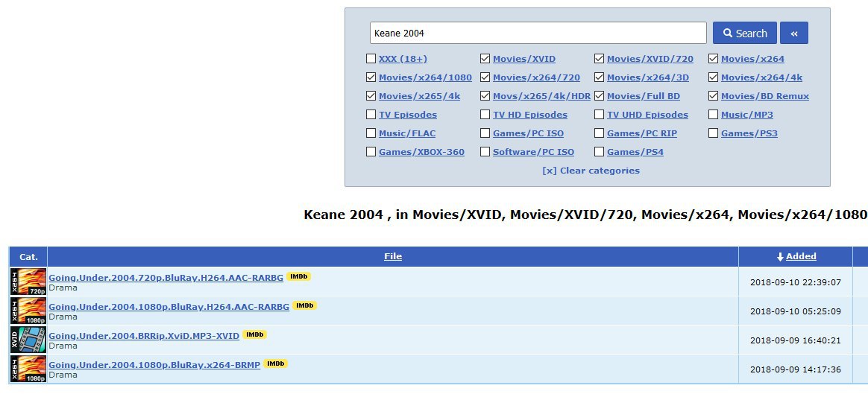
Task: Click the x264 720p category icon for Going.Under.2004.720p.BluRay.H264.AAC-RARBG
Action: click(28, 282)
